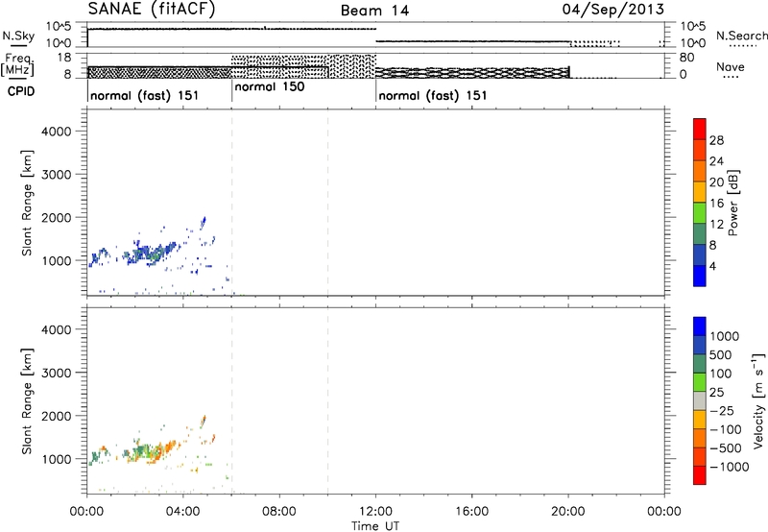
Task: Pick the light green Power segment between 12 and 16
Action: 700,212
